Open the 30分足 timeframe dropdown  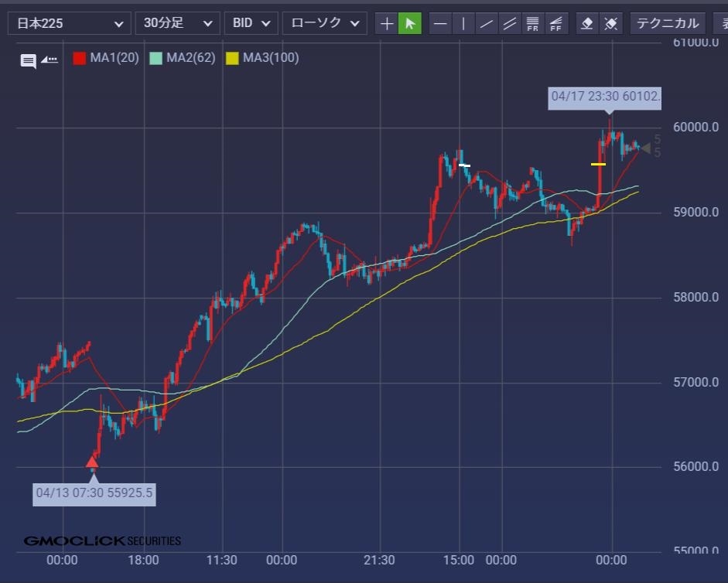tap(177, 23)
